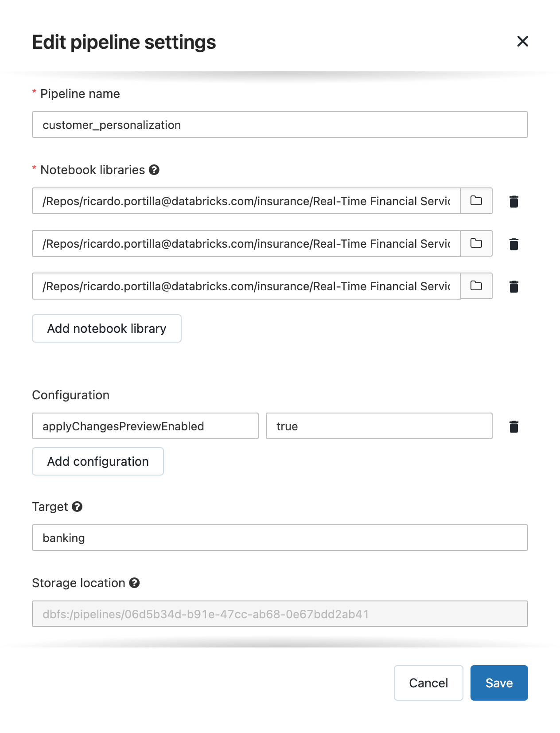Screen dimensions: 560x733
Task: Browse folder for first notebook library
Action: [x=476, y=201]
